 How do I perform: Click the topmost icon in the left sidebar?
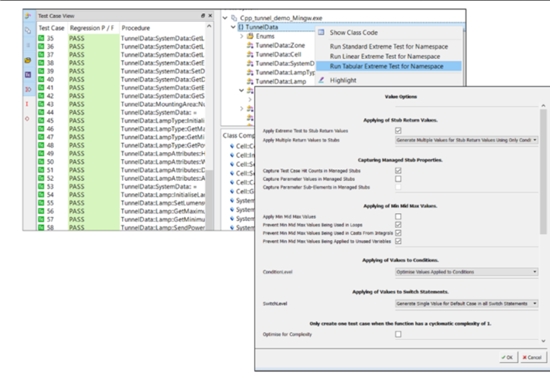tap(28, 16)
